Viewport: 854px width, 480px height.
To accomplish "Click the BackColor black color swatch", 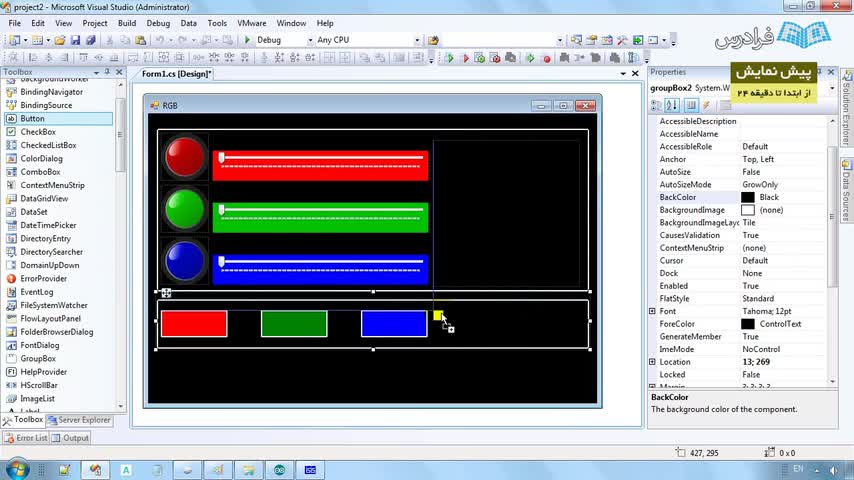I will coord(748,197).
